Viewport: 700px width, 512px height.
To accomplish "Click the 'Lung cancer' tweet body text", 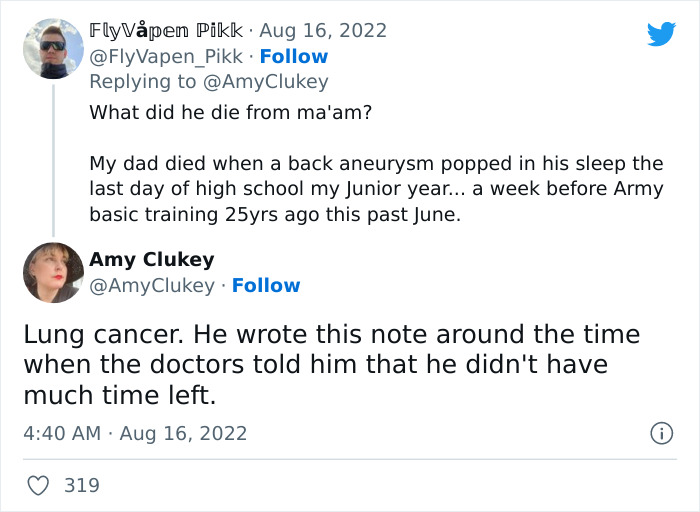I will [332, 364].
